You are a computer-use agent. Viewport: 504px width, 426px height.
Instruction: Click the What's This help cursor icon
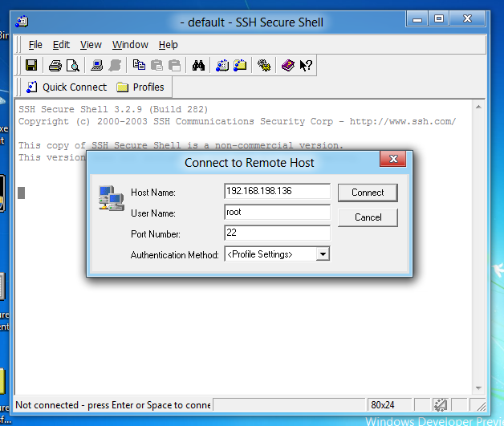point(306,65)
